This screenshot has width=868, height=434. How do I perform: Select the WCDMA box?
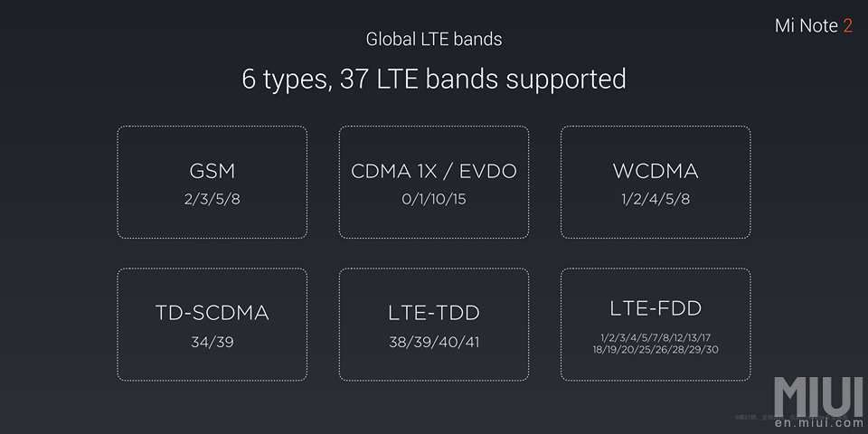pyautogui.click(x=656, y=182)
